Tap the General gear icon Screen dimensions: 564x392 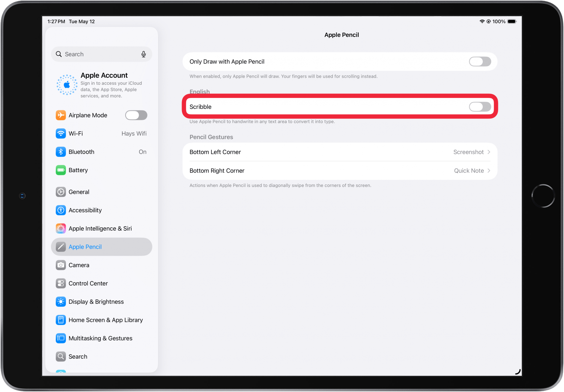tap(61, 192)
